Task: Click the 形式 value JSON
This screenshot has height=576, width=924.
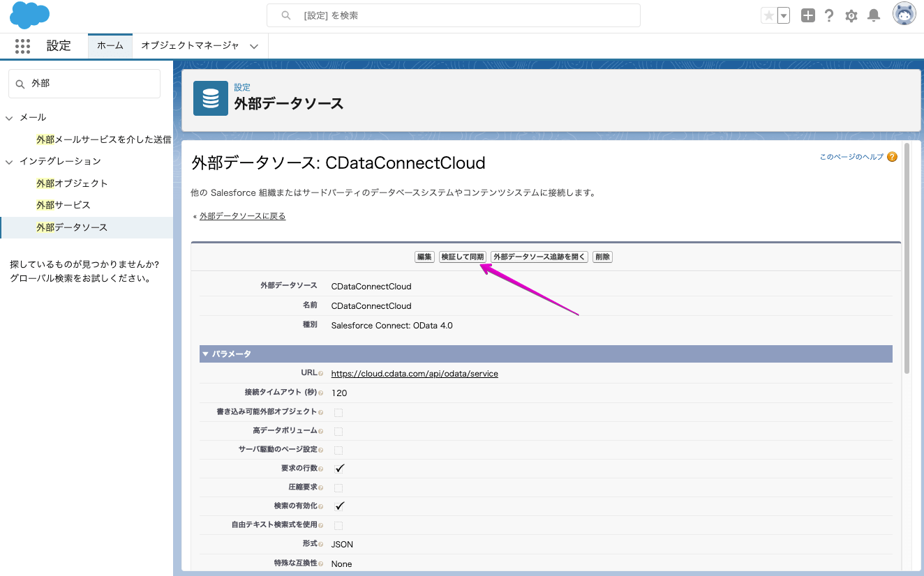Action: pyautogui.click(x=342, y=545)
